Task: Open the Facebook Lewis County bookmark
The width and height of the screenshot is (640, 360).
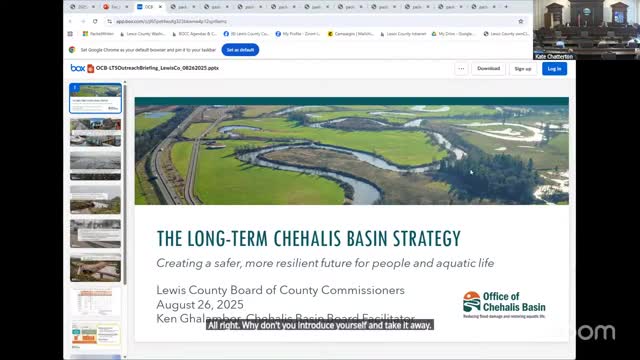Action: coord(246,34)
